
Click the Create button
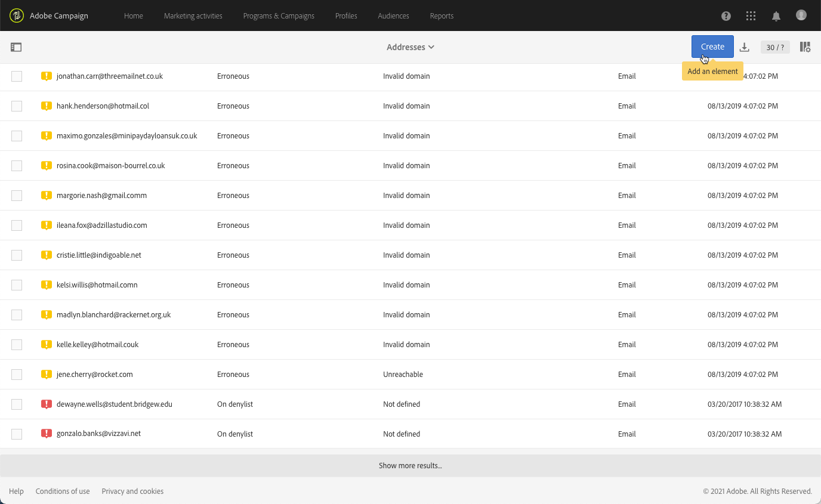pos(712,47)
